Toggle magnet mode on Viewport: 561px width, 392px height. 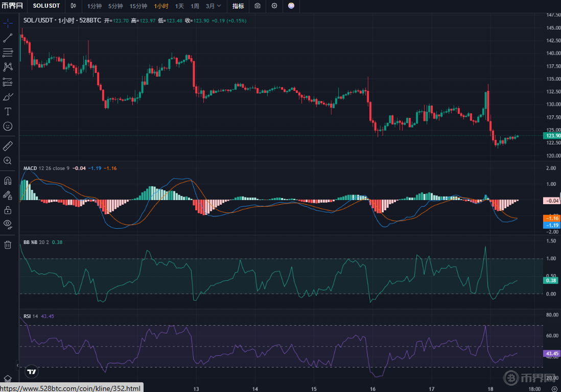8,181
